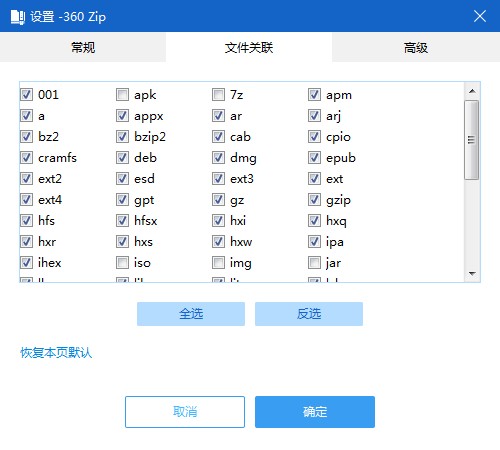Confirm settings with the 确定 button
500x450 pixels.
(315, 412)
